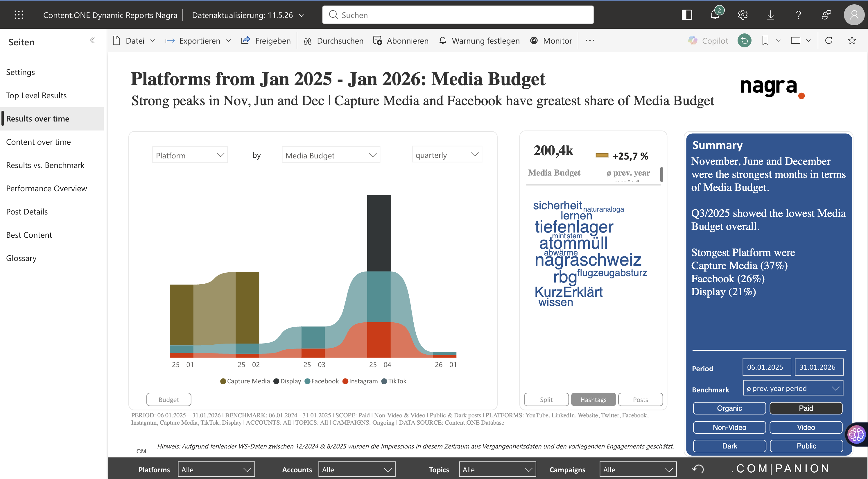Click the floating purple flower icon
This screenshot has height=479, width=868.
(x=856, y=434)
